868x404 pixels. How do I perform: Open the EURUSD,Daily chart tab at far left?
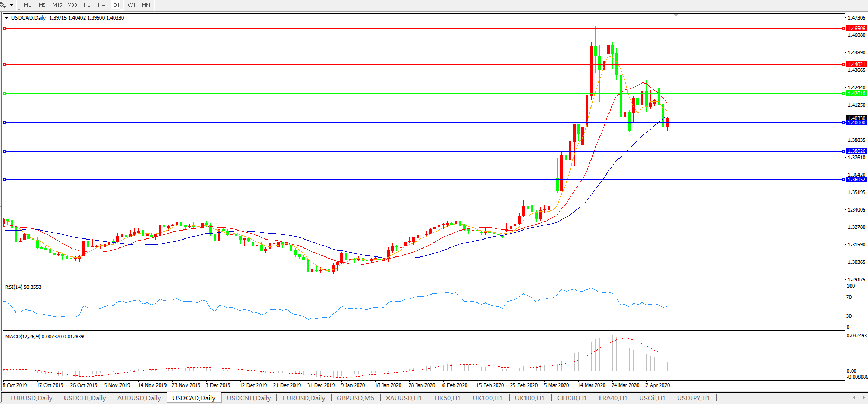(x=31, y=398)
